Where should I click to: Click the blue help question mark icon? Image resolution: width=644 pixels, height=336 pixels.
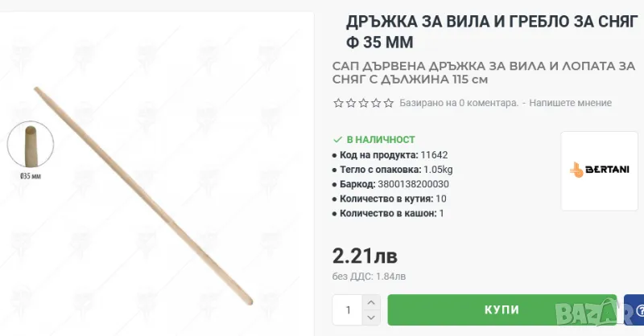coord(638,310)
